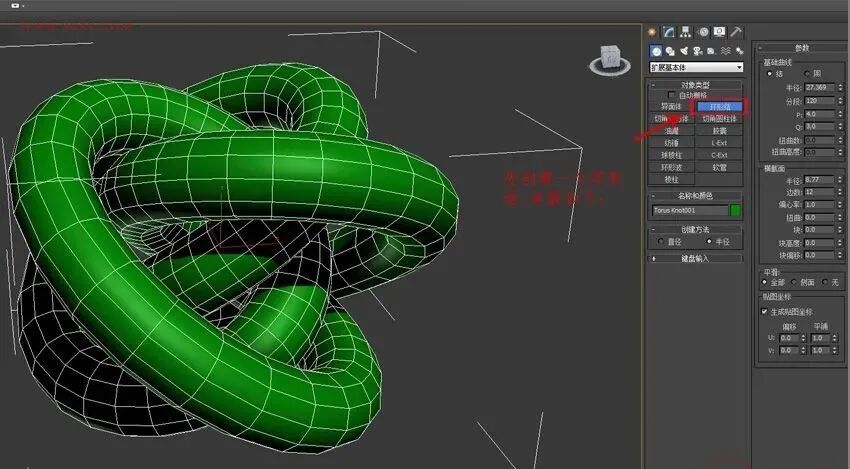The image size is (850, 469).
Task: Click the 分段 spinner arrows
Action: tap(840, 101)
